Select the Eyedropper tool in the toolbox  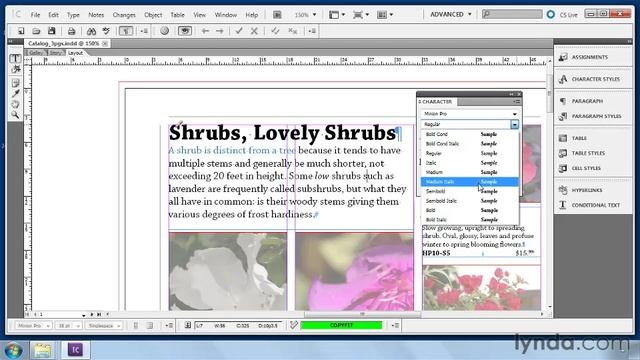[x=16, y=93]
